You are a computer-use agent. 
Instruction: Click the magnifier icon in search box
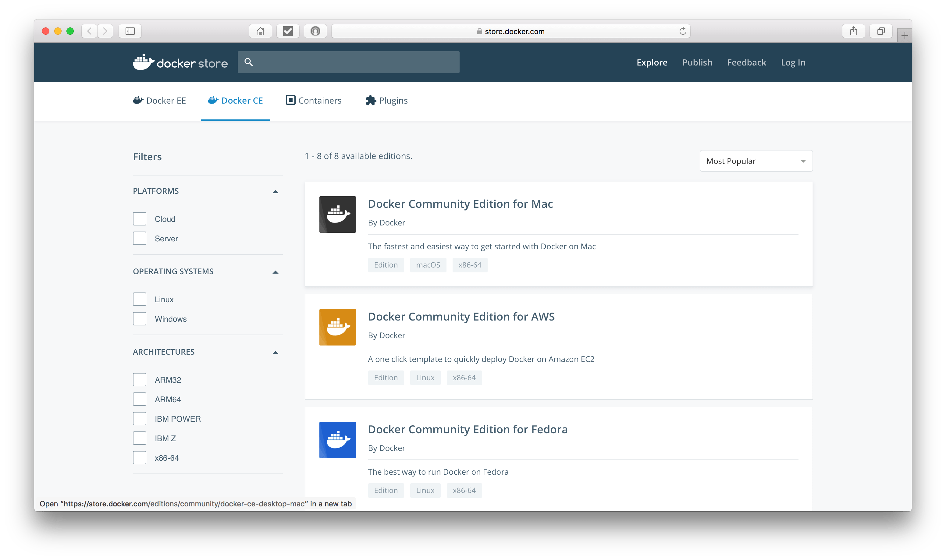[248, 62]
